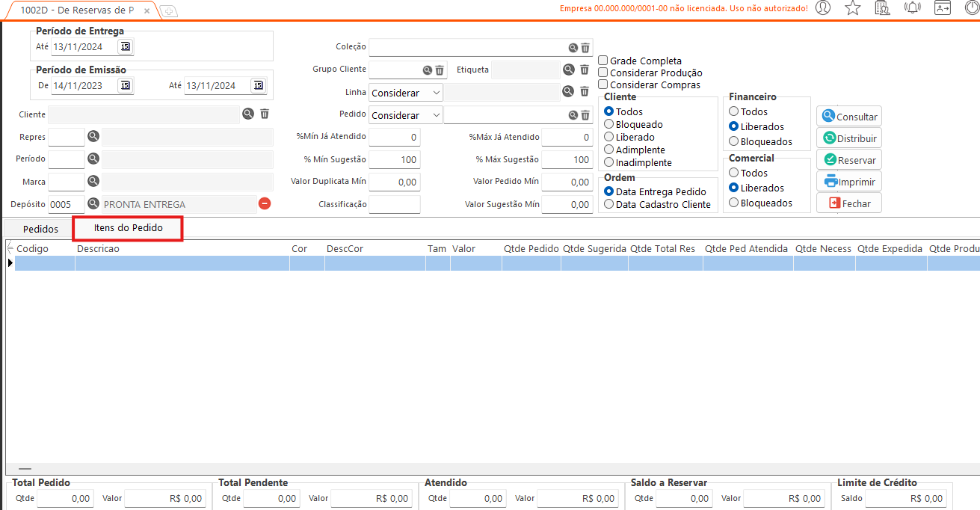Enable the Grade Completa checkbox
The image size is (980, 510).
603,61
